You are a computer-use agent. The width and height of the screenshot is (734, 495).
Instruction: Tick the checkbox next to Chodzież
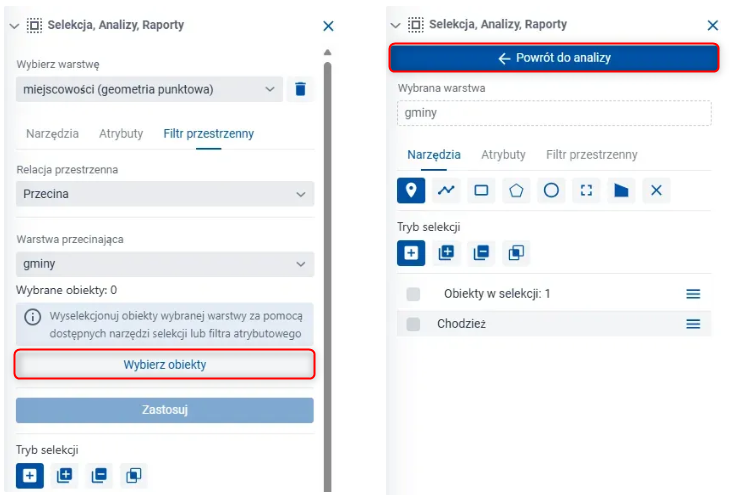coord(413,324)
